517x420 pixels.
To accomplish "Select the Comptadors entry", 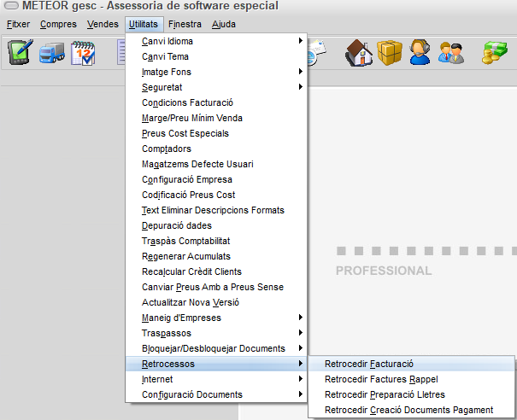I will [x=216, y=149].
